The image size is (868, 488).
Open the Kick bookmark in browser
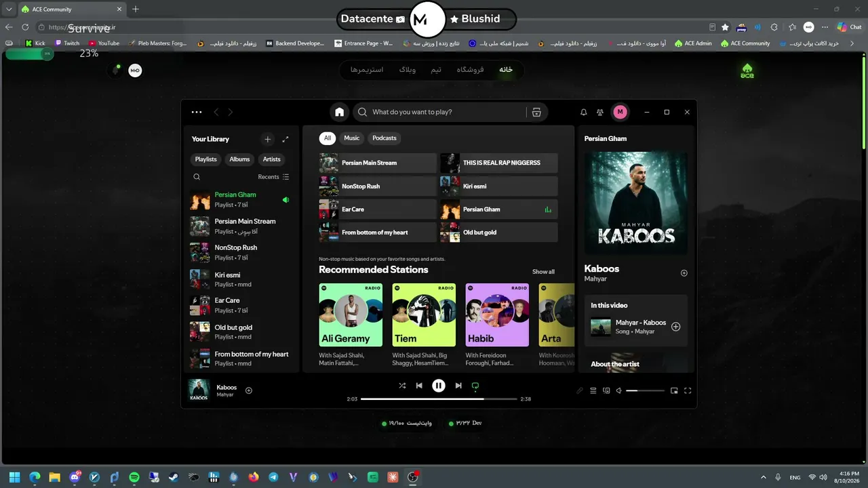pyautogui.click(x=35, y=43)
